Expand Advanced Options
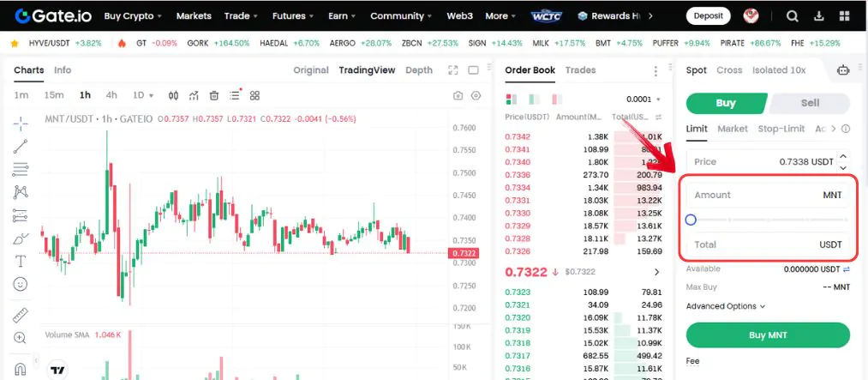This screenshot has width=868, height=380. pos(725,306)
